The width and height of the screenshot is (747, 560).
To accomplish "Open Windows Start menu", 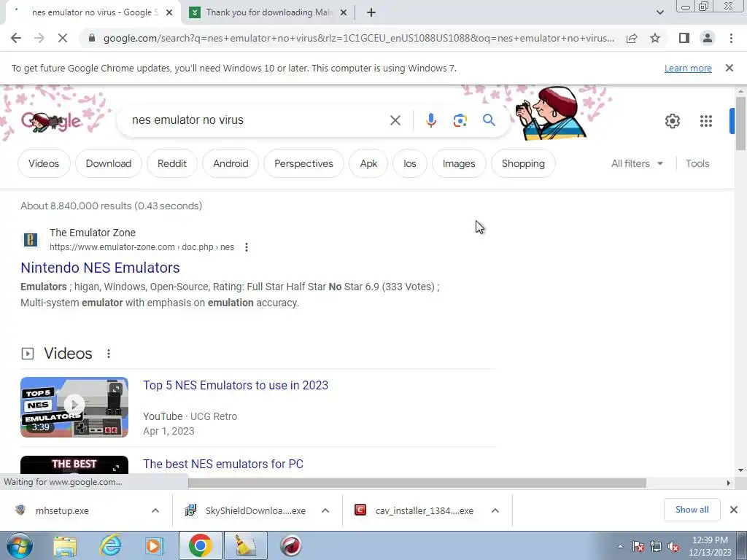I will (19, 545).
